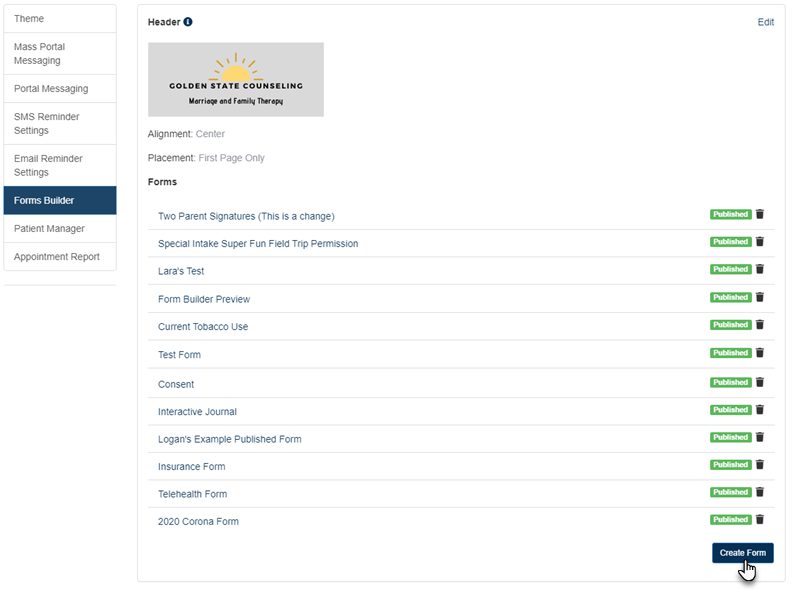800x601 pixels.
Task: Select Patient Manager in sidebar
Action: [60, 229]
